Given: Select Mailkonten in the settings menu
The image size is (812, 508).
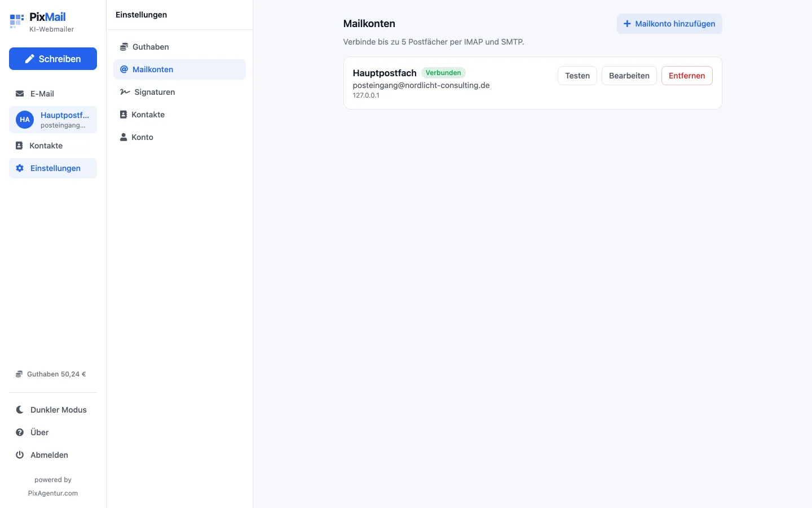Looking at the screenshot, I should pyautogui.click(x=179, y=69).
